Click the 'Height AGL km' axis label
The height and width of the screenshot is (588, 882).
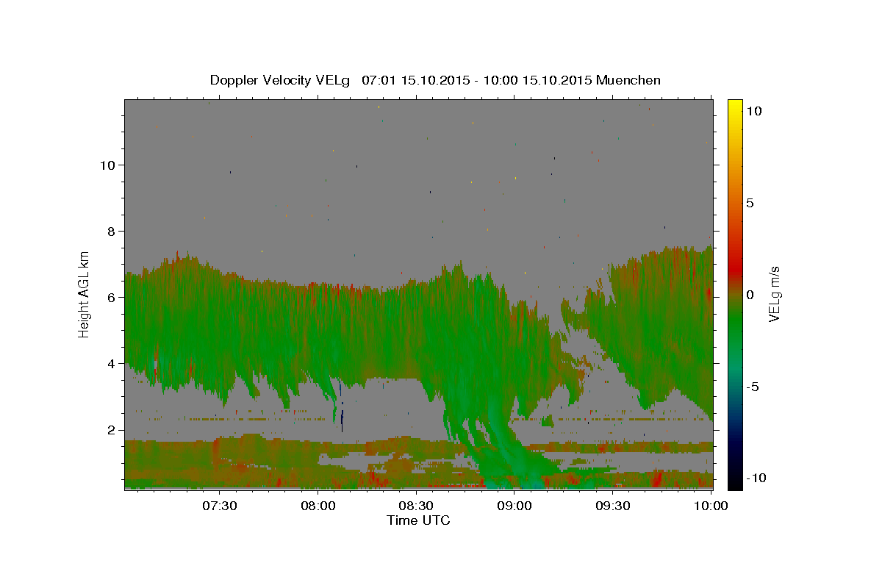point(85,293)
